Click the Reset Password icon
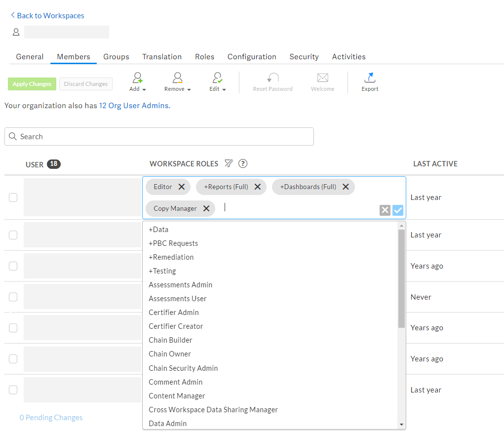This screenshot has height=433, width=504. tap(272, 78)
